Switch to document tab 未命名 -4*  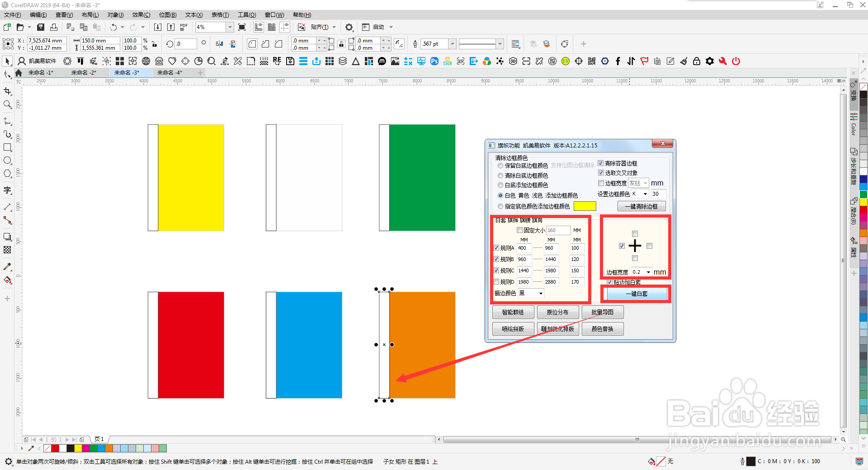(x=170, y=73)
